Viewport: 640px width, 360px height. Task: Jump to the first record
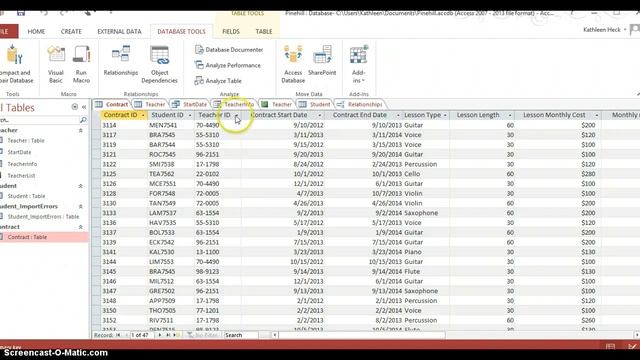point(118,335)
